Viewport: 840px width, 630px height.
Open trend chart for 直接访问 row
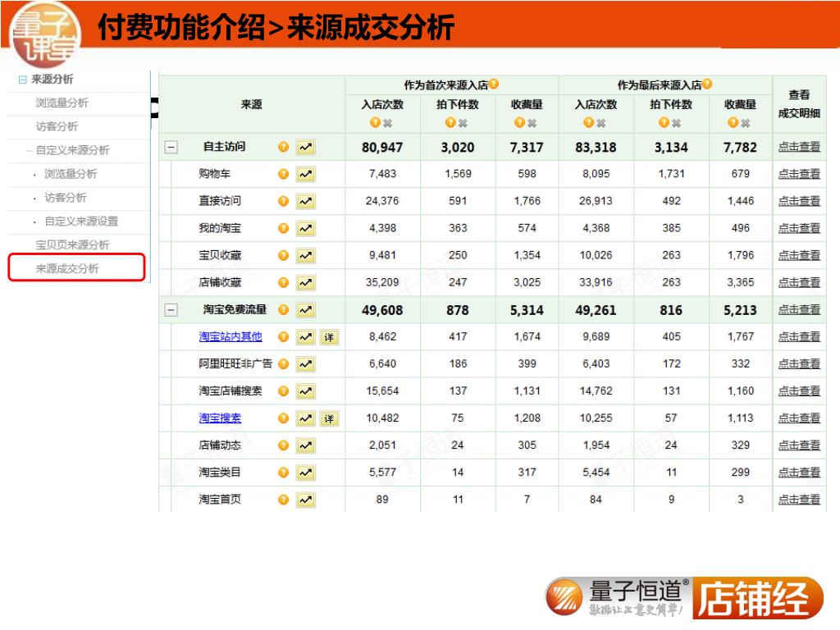point(305,202)
